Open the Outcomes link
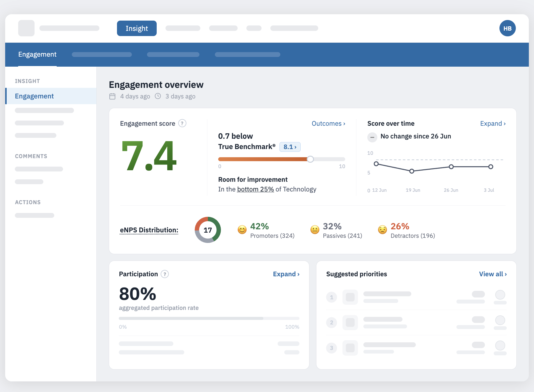The image size is (534, 392). coord(329,124)
